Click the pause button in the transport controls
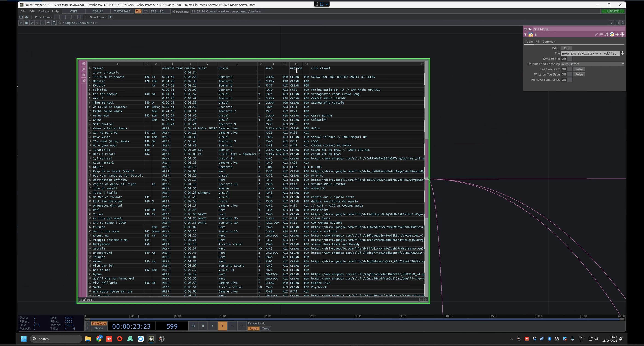The height and width of the screenshot is (346, 644). (203, 326)
